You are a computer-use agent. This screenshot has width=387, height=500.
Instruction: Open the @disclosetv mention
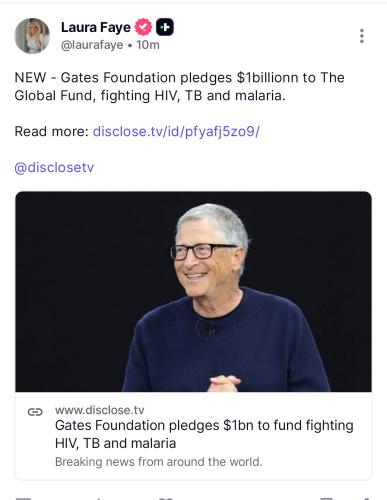[54, 167]
